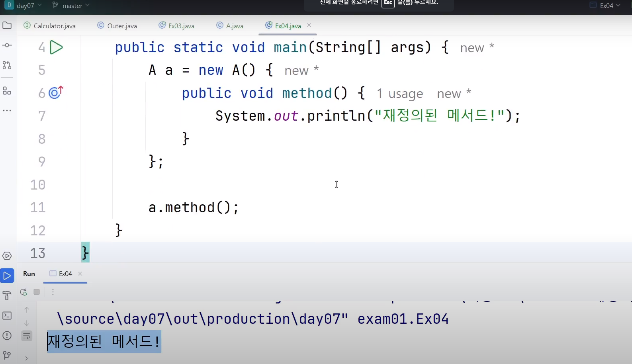Close the Ex04.java editor tab
This screenshot has width=632, height=364.
click(309, 25)
